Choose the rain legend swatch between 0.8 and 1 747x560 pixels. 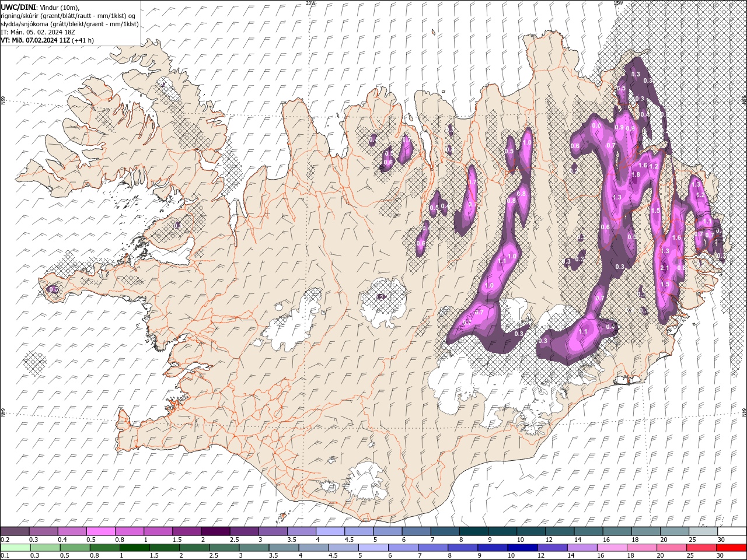[104, 548]
